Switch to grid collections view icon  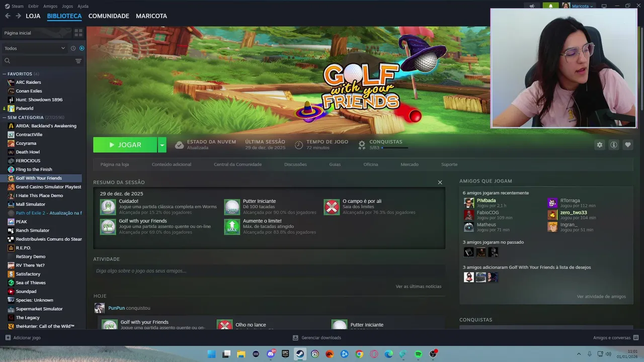click(x=78, y=33)
